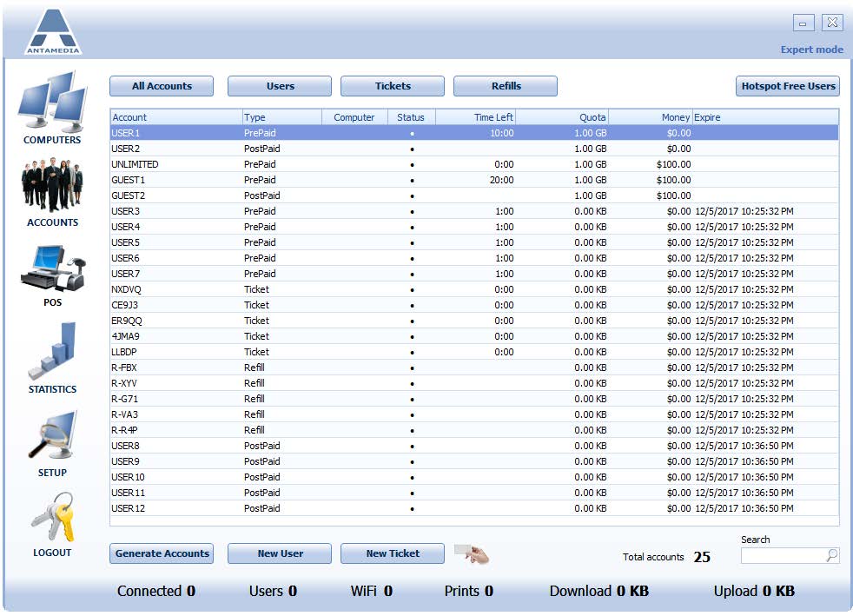Click the Generate Accounts button
Viewport: 853px width, 616px height.
tap(162, 553)
